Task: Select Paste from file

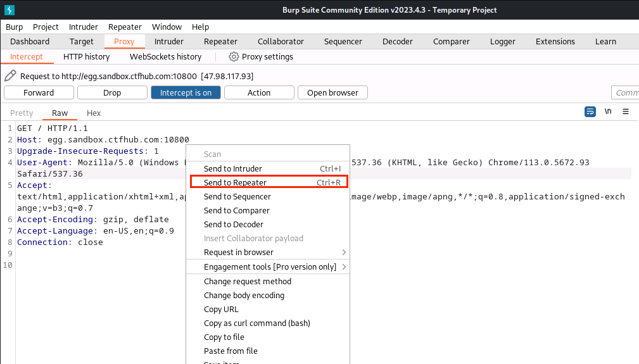Action: 268,351
